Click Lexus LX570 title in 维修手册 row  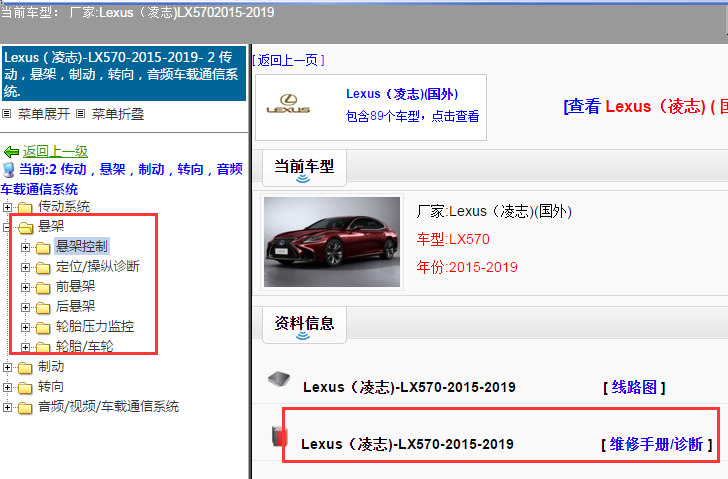407,444
